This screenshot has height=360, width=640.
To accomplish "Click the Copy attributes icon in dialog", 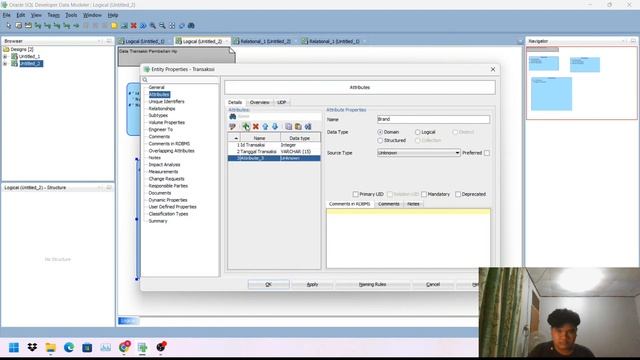I will point(289,127).
